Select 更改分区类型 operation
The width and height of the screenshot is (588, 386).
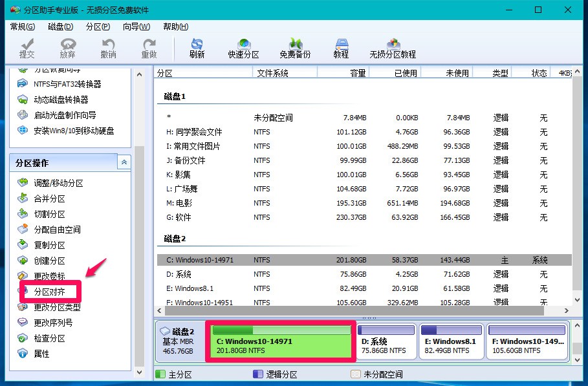pyautogui.click(x=49, y=307)
